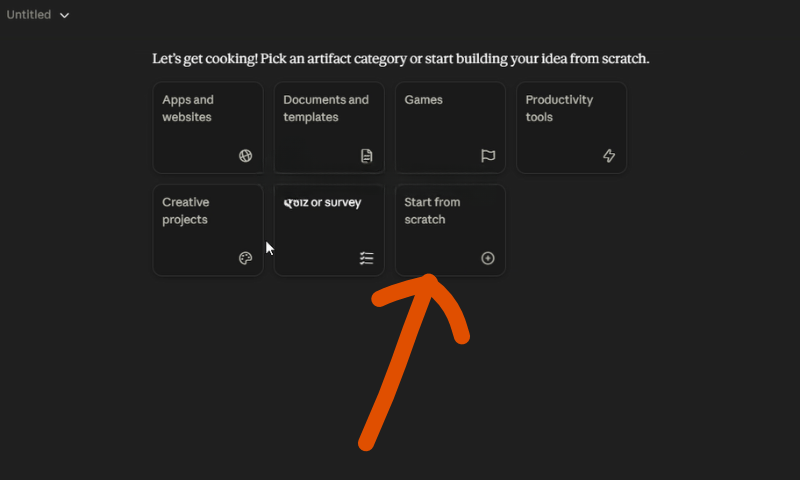Click the globe icon on Apps and websites
Viewport: 800px width, 480px height.
[245, 156]
